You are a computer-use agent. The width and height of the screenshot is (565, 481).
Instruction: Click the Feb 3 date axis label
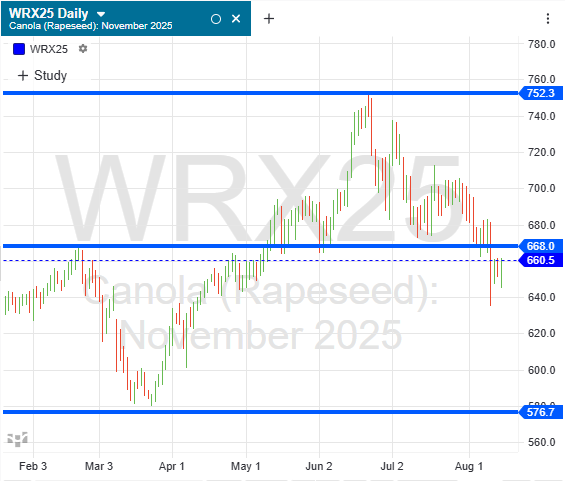click(33, 466)
